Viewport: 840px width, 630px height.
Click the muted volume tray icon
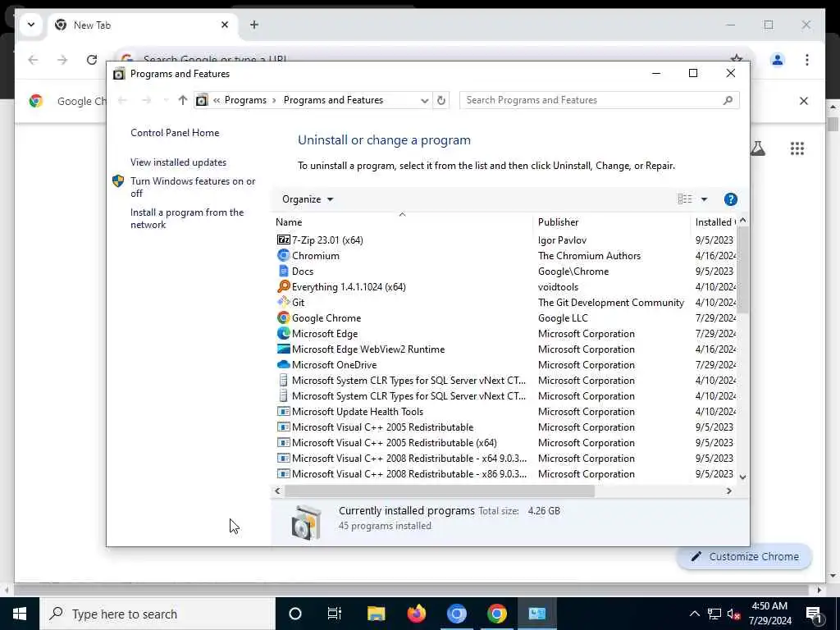click(x=734, y=614)
